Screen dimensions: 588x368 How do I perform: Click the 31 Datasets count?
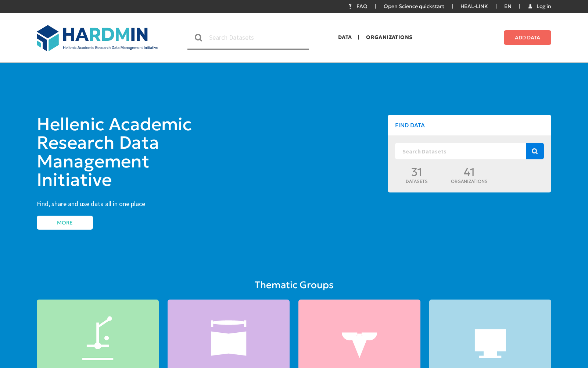pos(417,176)
